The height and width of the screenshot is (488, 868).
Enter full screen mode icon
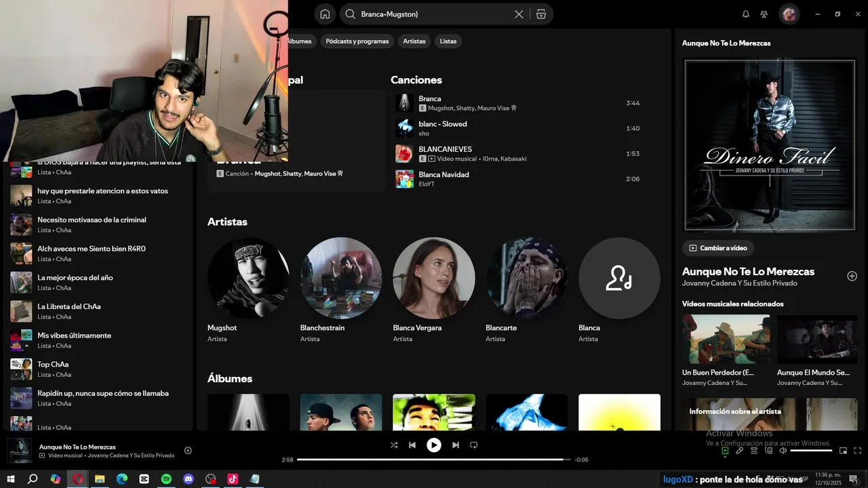point(858,451)
